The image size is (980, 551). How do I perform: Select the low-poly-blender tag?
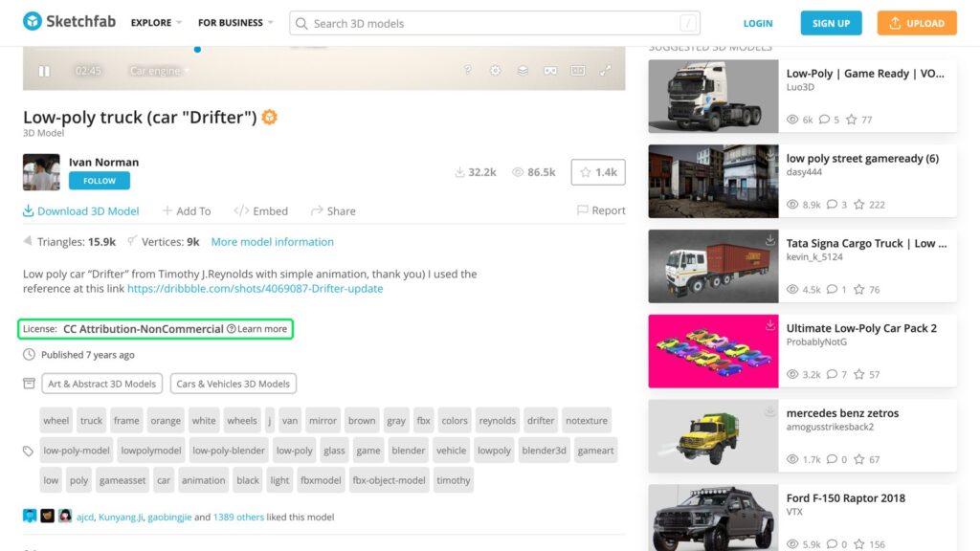229,451
